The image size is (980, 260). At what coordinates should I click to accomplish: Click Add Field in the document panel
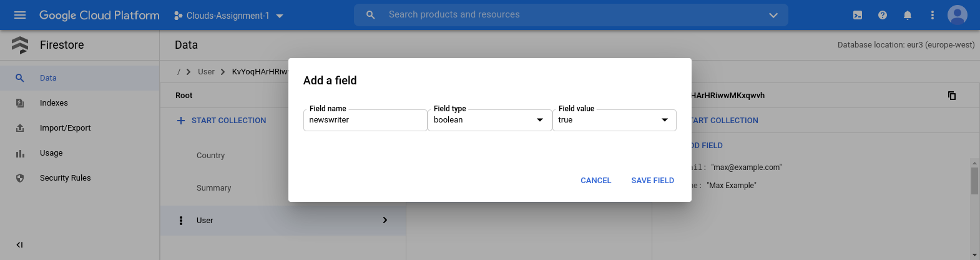[707, 146]
